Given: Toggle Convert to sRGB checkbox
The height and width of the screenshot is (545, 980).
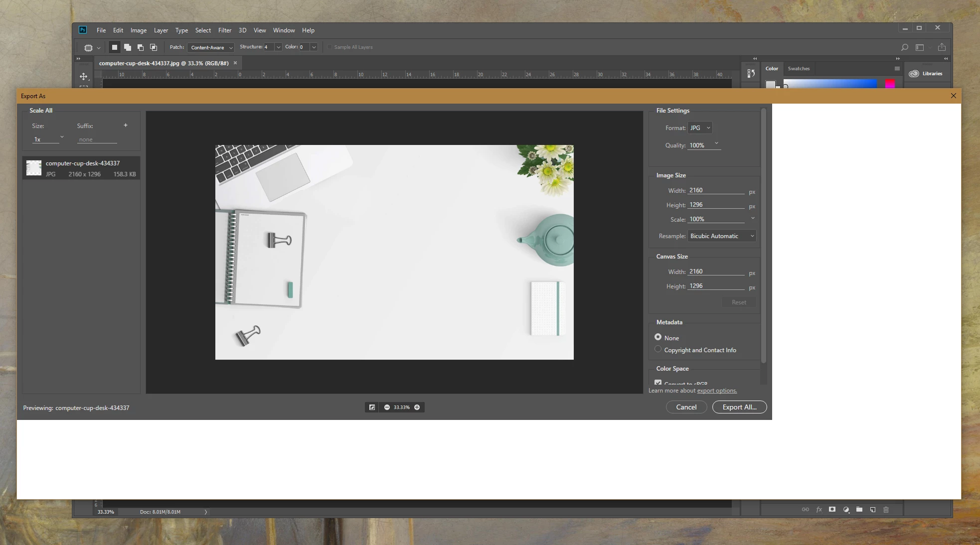Looking at the screenshot, I should pyautogui.click(x=658, y=383).
